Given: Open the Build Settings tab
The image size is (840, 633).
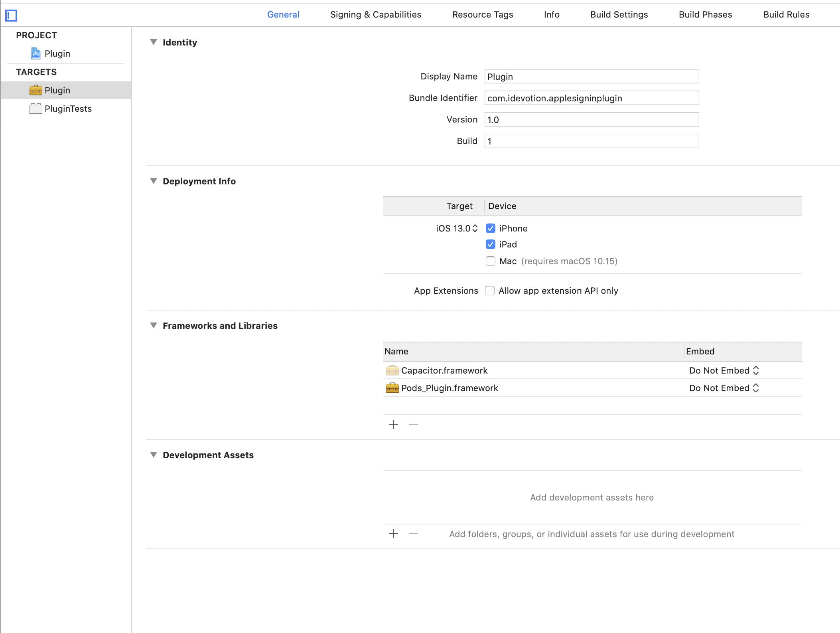Looking at the screenshot, I should 619,15.
